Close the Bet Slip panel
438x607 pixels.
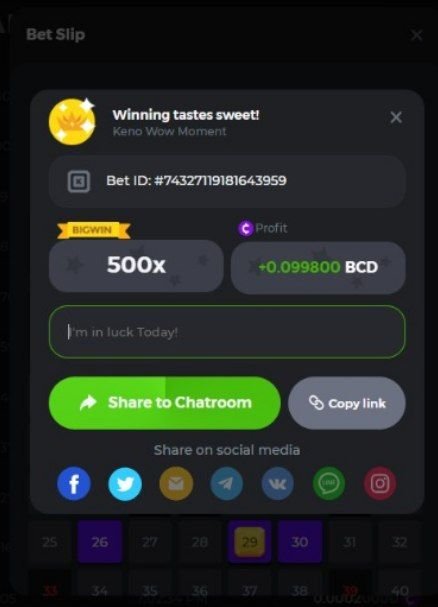pyautogui.click(x=416, y=35)
